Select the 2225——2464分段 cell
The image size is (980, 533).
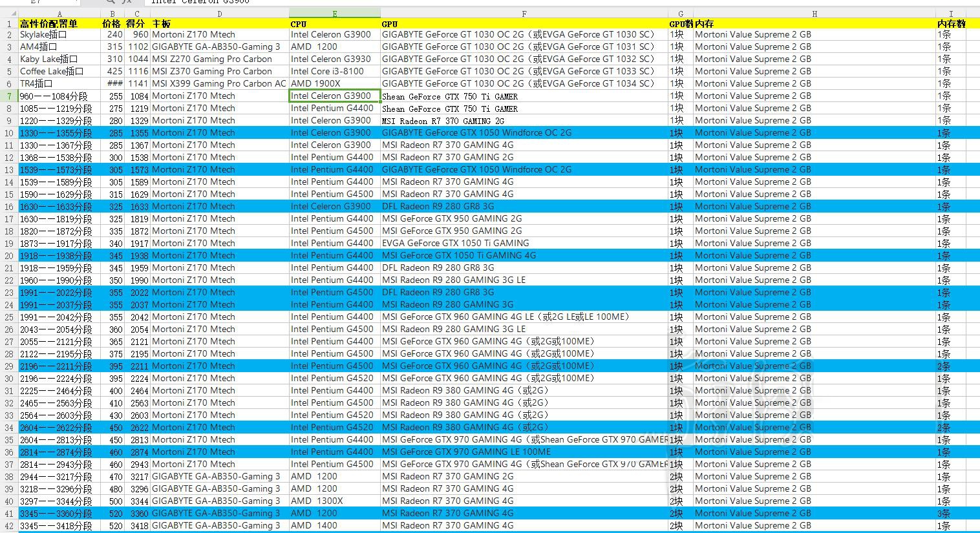(59, 390)
